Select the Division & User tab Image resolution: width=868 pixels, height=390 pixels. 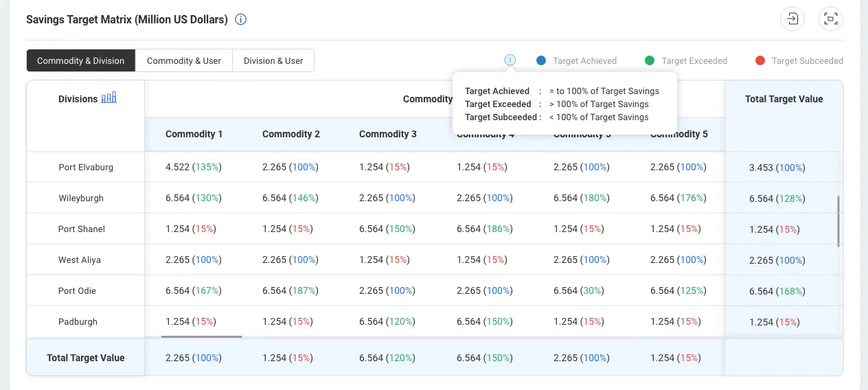(x=273, y=60)
